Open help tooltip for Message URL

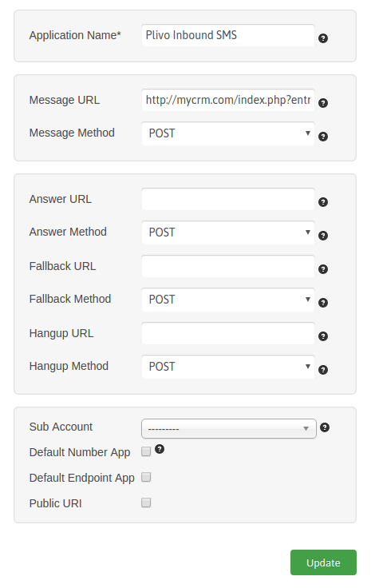[323, 103]
